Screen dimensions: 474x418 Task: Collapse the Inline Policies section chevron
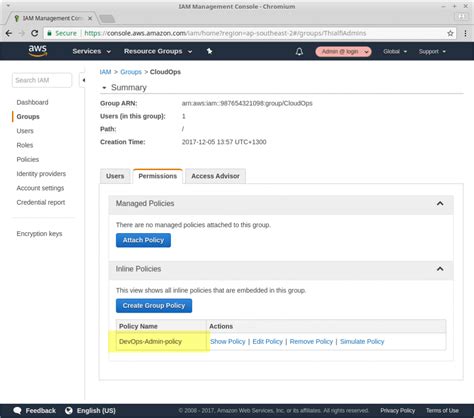point(440,269)
